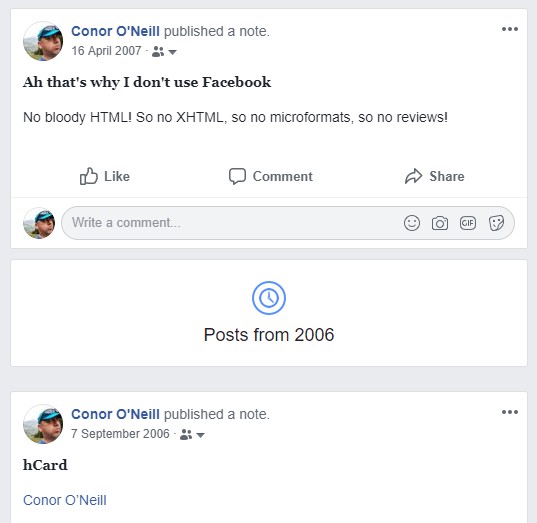Viewport: 537px width, 523px height.
Task: Expand audience selector beside 7 September 2006
Action: click(192, 435)
